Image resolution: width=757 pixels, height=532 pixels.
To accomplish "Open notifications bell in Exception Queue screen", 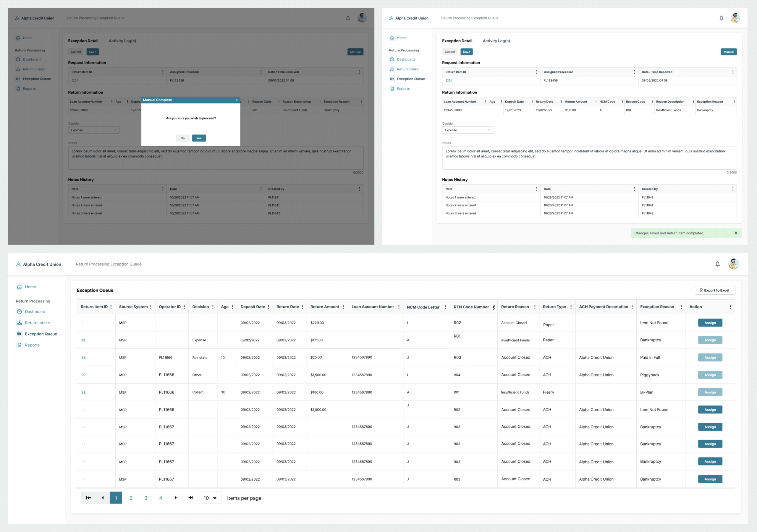I will [717, 264].
